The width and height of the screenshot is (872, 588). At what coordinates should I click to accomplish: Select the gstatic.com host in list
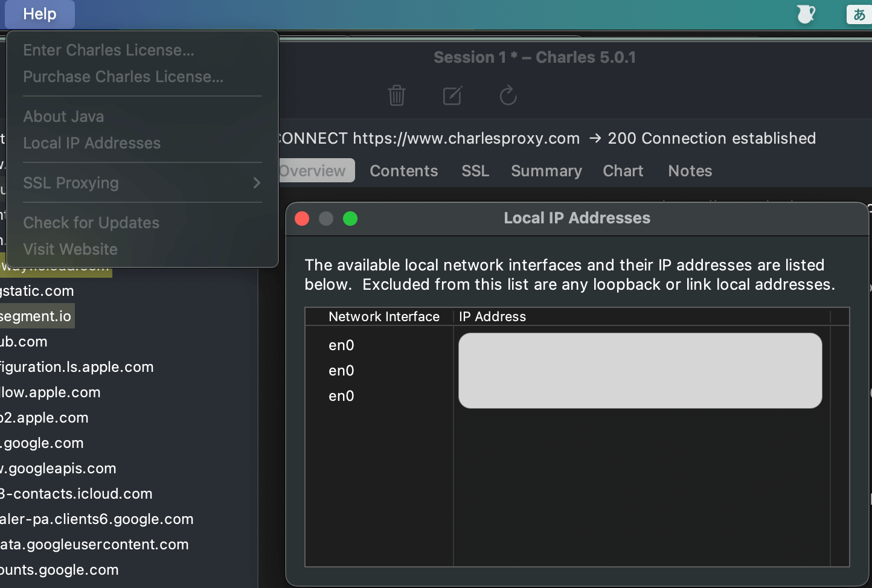(x=37, y=291)
